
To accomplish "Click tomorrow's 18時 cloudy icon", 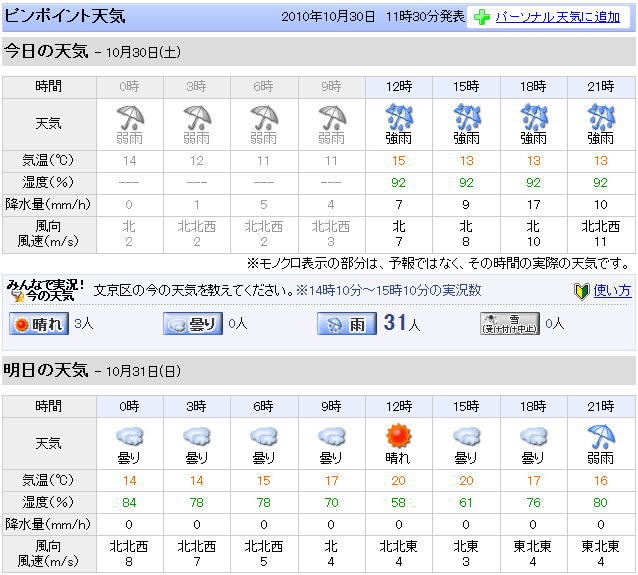I will tap(533, 437).
